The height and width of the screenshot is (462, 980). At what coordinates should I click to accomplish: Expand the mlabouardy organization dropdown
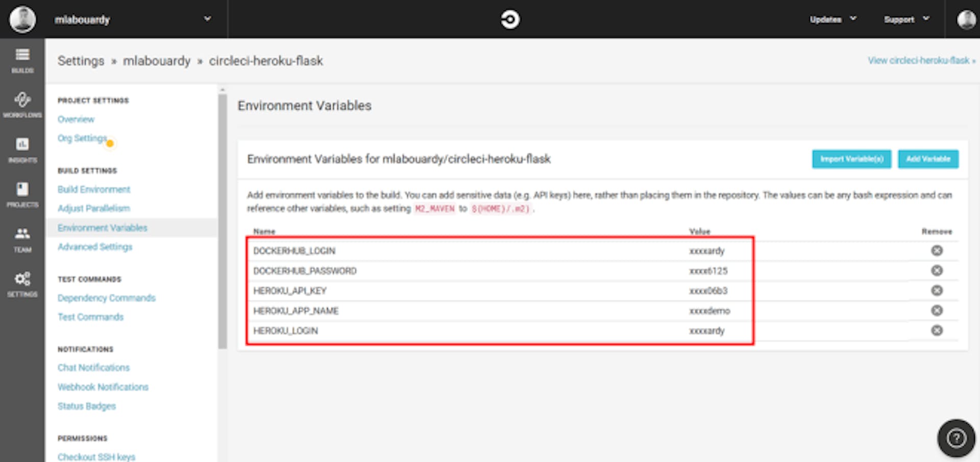click(x=207, y=19)
